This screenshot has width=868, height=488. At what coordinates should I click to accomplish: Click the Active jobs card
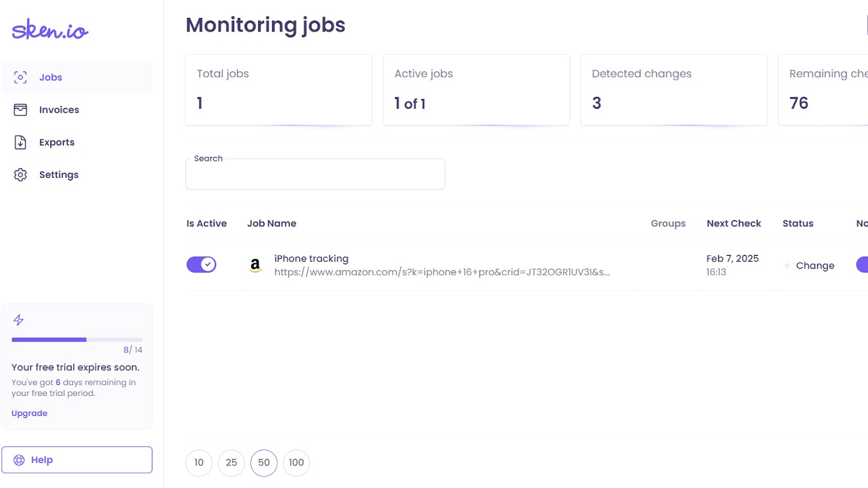tap(476, 90)
